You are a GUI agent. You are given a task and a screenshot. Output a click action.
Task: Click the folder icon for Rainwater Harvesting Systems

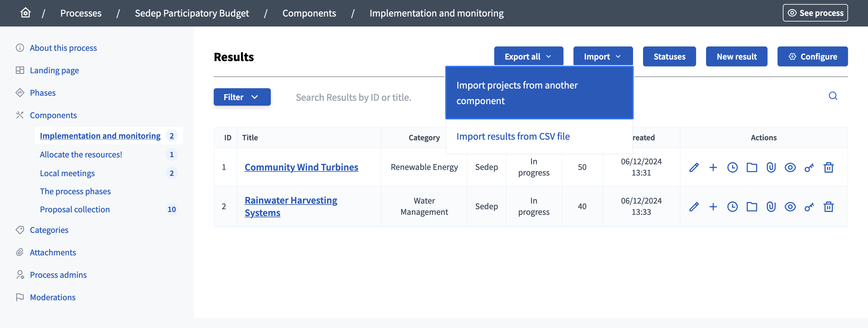(752, 206)
